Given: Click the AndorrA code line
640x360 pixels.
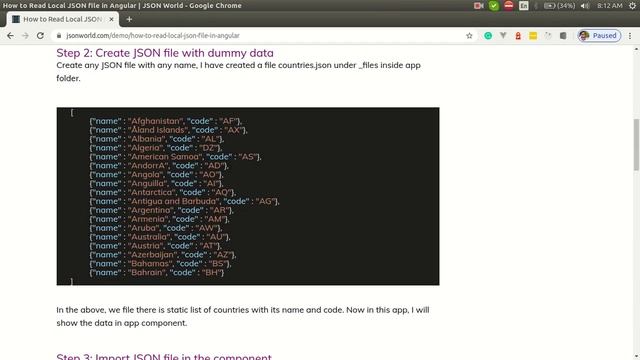Looking at the screenshot, I should (x=159, y=166).
